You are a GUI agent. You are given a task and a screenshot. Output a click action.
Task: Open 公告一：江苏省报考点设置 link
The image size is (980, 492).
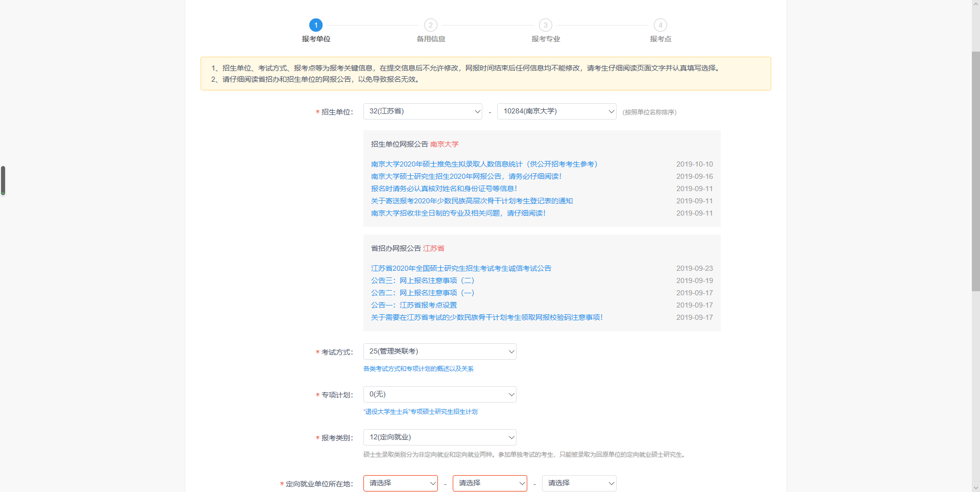[413, 305]
